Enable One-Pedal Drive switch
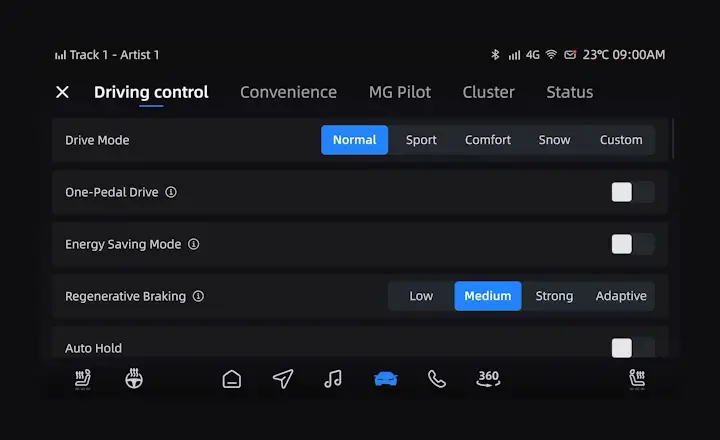 pos(632,192)
